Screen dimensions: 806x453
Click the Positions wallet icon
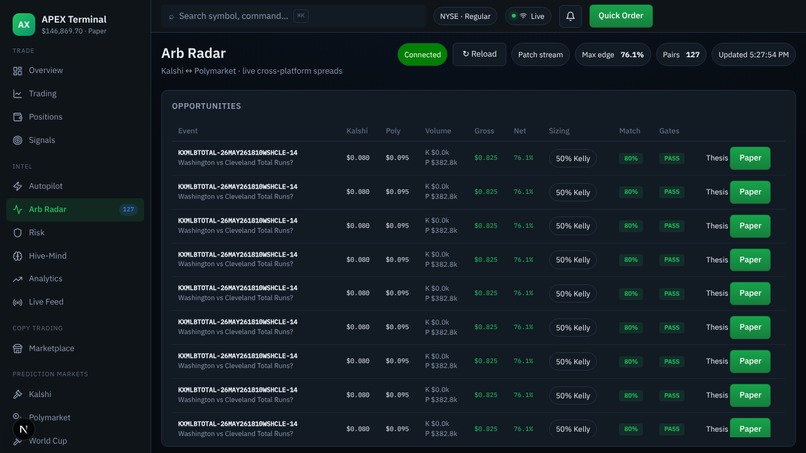pos(17,117)
